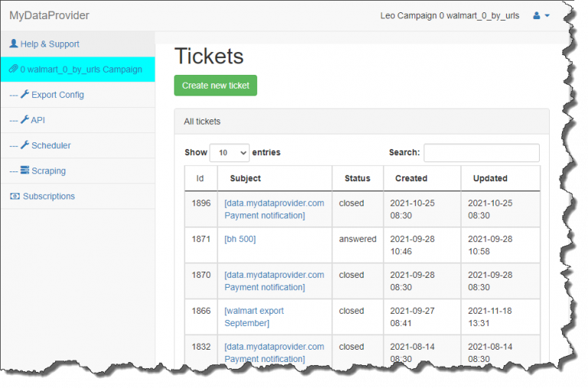Open the walmart export September ticket
Viewport: 588px width, 388px height.
[254, 317]
